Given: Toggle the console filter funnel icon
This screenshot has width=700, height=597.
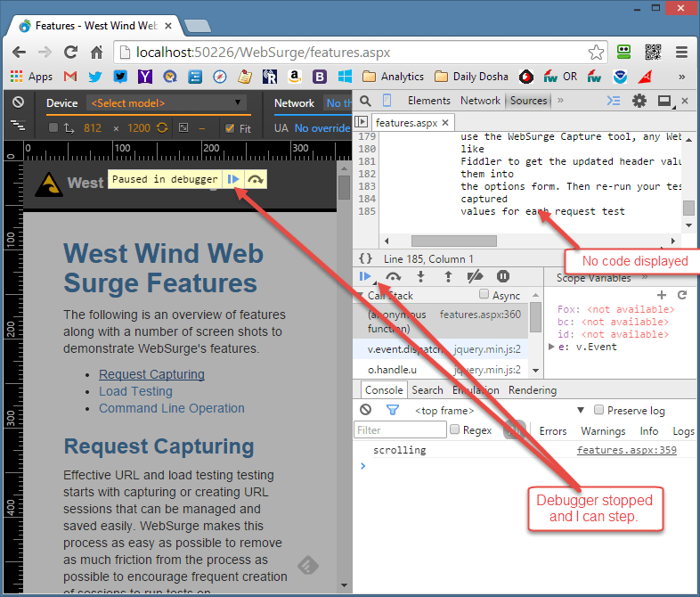Looking at the screenshot, I should pyautogui.click(x=393, y=410).
